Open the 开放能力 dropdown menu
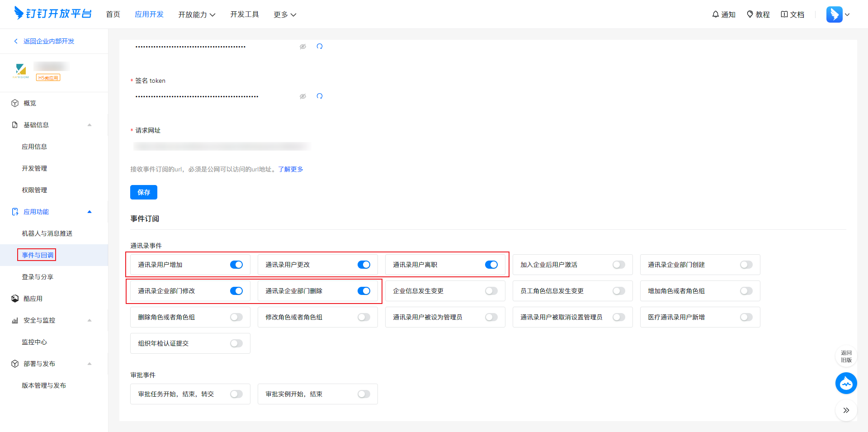Viewport: 868px width, 432px height. point(197,14)
